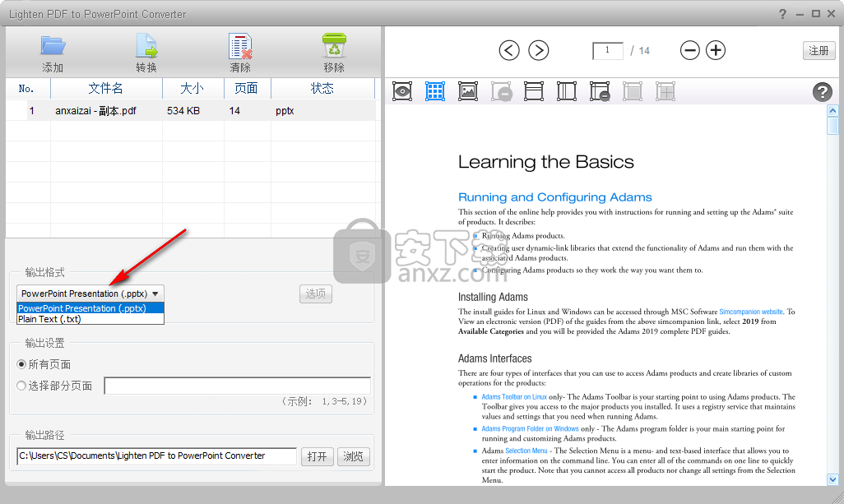This screenshot has height=504, width=844.
Task: Click the 打开 open folder button
Action: pyautogui.click(x=317, y=456)
